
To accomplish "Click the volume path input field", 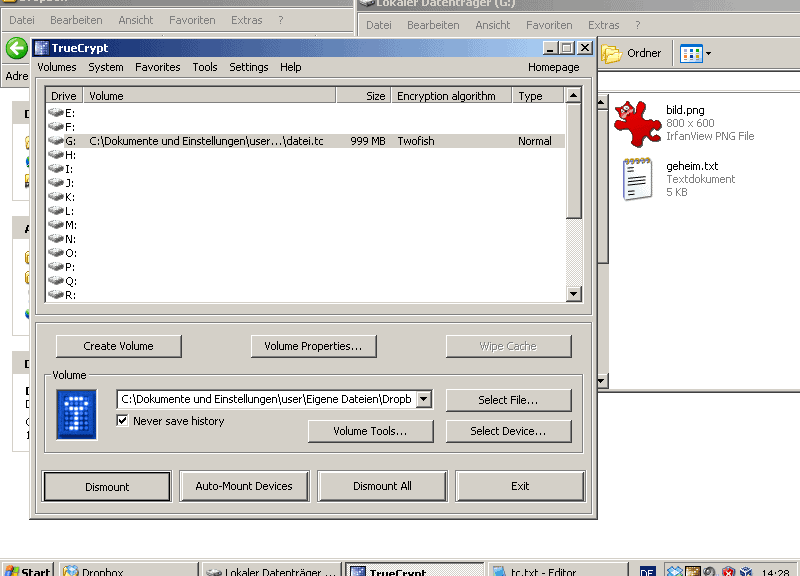I will click(267, 399).
